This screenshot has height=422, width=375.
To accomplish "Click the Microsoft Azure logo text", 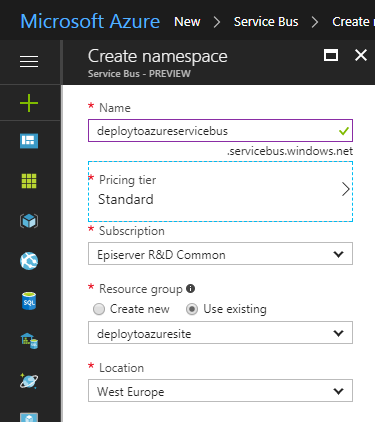I will click(90, 21).
